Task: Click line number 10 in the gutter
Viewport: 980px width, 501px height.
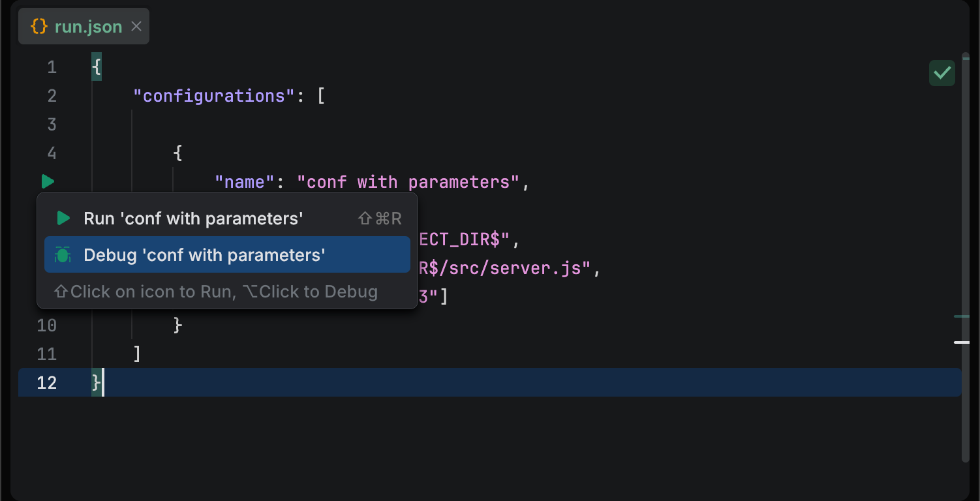Action: click(x=46, y=326)
